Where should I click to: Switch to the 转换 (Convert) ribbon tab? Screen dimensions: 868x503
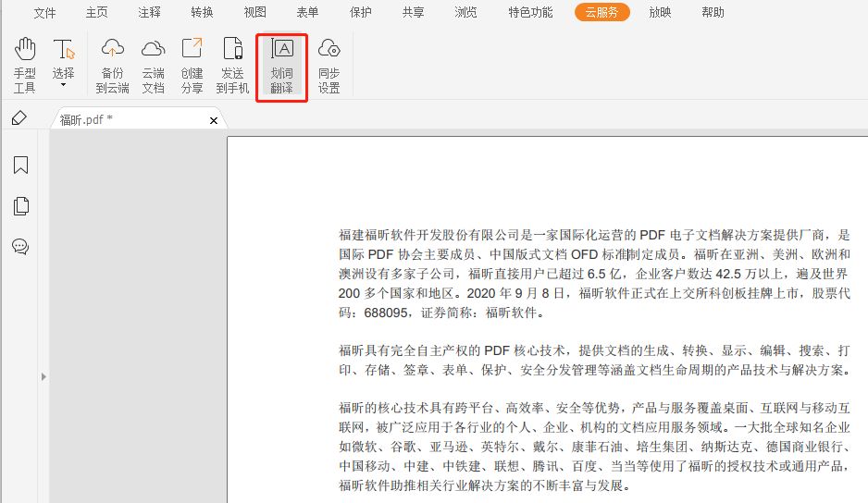(x=202, y=13)
